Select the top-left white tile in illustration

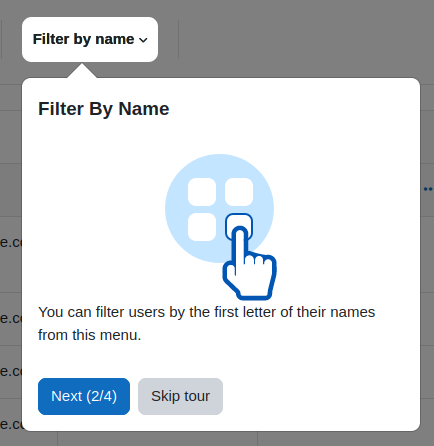[202, 192]
